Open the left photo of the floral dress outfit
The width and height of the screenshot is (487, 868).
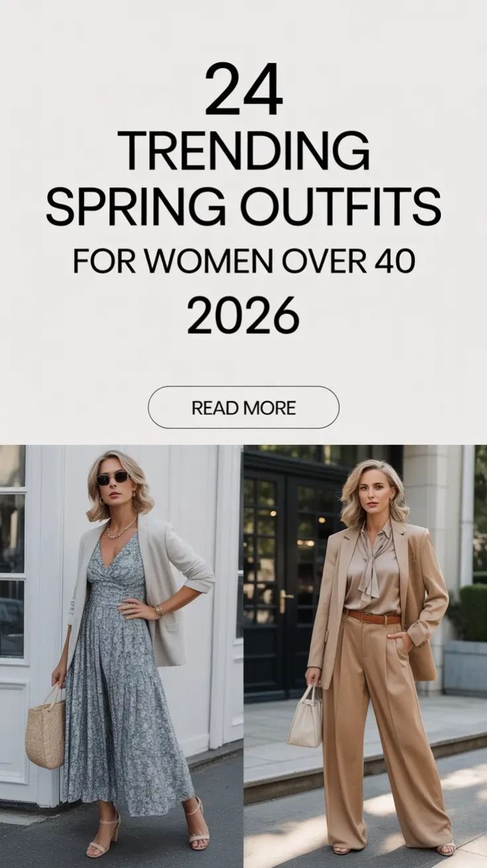[122, 656]
